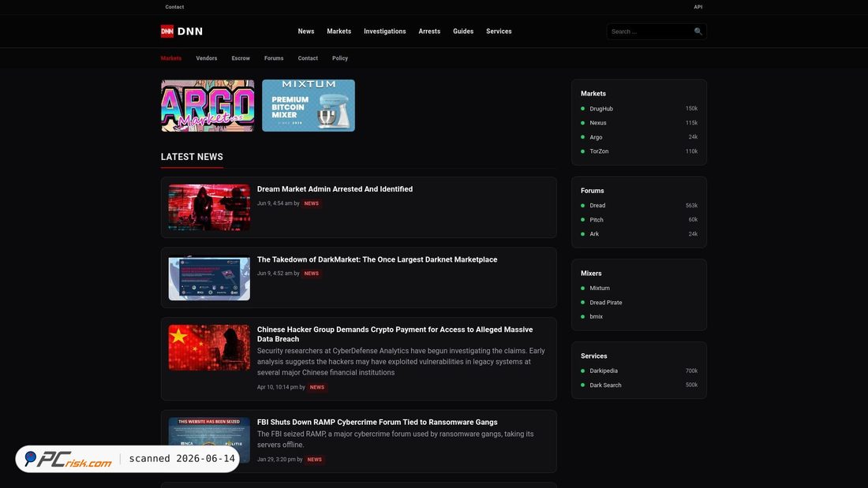Click the Forums sidebar panel heading
Screen dimensions: 868x488
593,190
